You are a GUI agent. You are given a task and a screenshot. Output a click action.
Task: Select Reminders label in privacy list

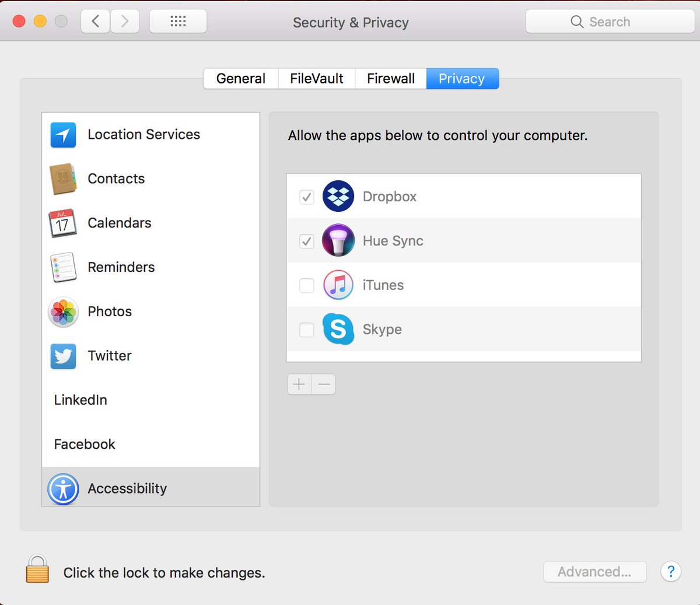coord(121,267)
